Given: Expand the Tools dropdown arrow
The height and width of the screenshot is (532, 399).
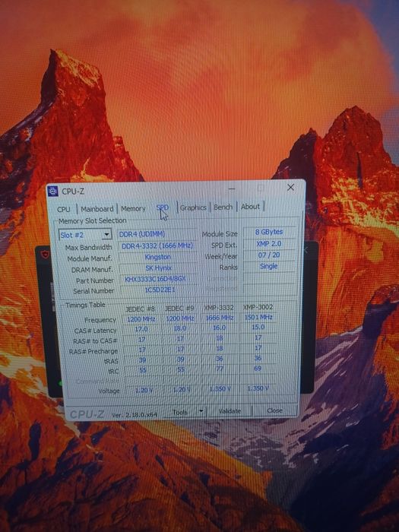Looking at the screenshot, I should pos(201,411).
